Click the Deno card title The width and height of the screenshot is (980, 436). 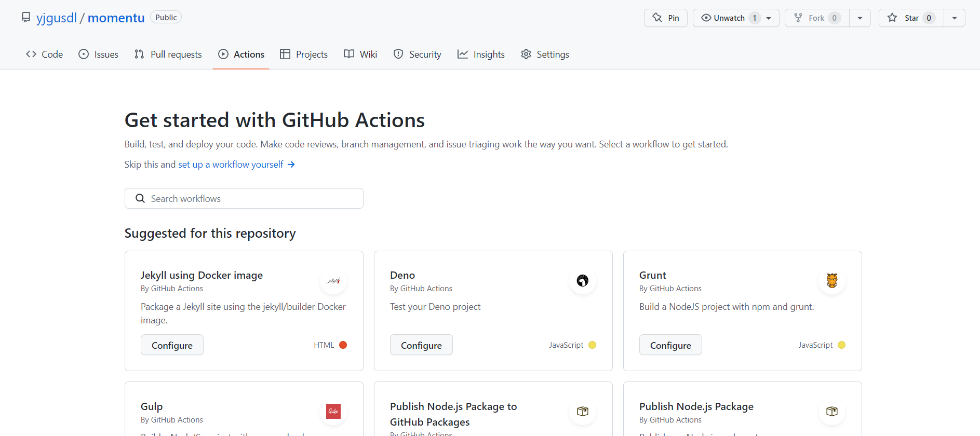[402, 275]
